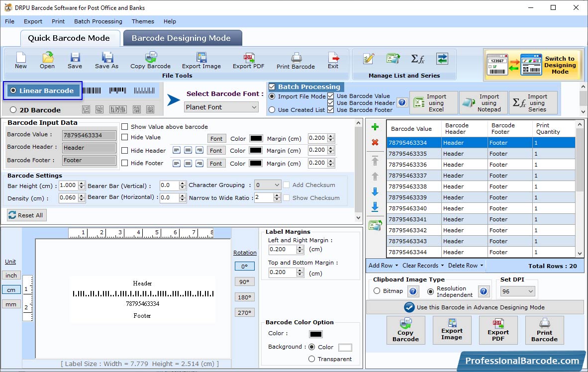
Task: Open the Batch Processing menu
Action: 98,21
